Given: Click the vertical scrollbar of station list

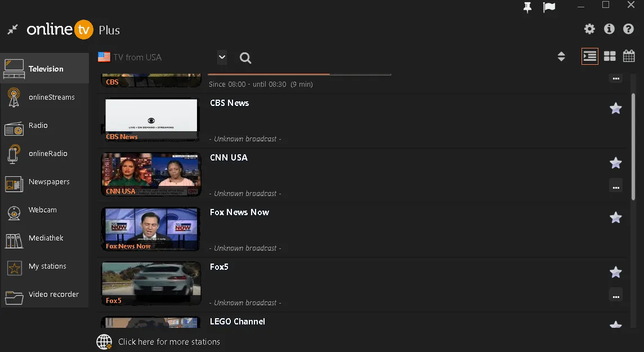Looking at the screenshot, I should (x=634, y=146).
